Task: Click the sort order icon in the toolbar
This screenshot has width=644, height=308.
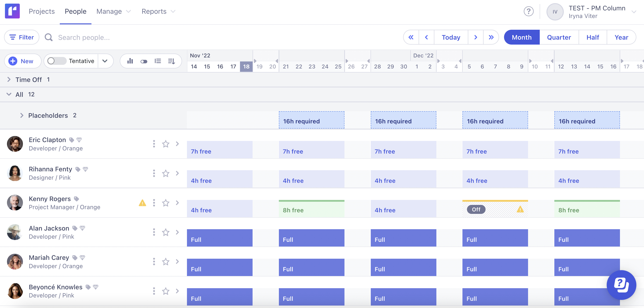Action: tap(171, 61)
